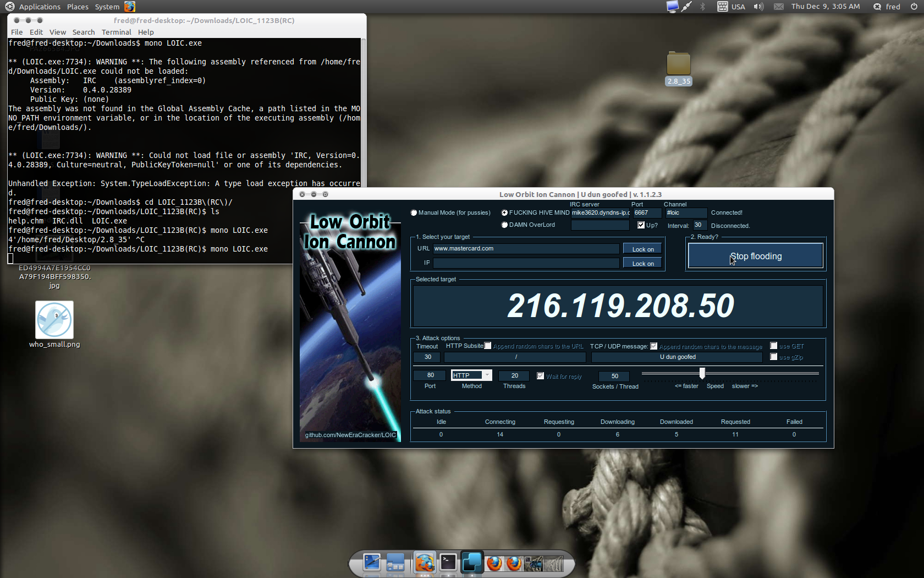Click the Lock on button next to the URL field
This screenshot has width=924, height=578.
[x=643, y=249]
